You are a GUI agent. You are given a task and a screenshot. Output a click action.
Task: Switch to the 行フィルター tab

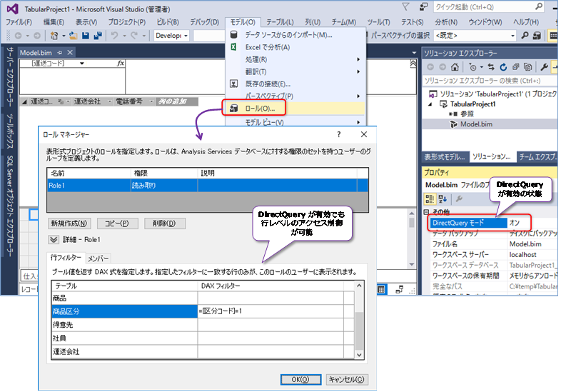click(66, 258)
